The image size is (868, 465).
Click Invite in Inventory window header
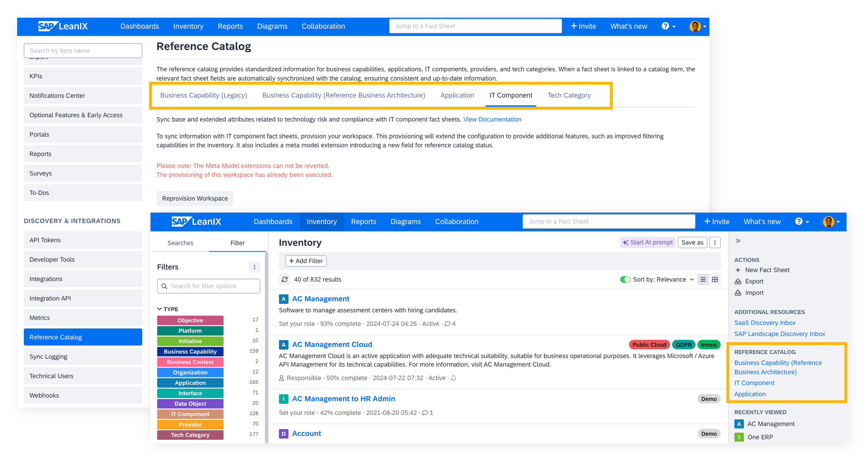tap(717, 221)
